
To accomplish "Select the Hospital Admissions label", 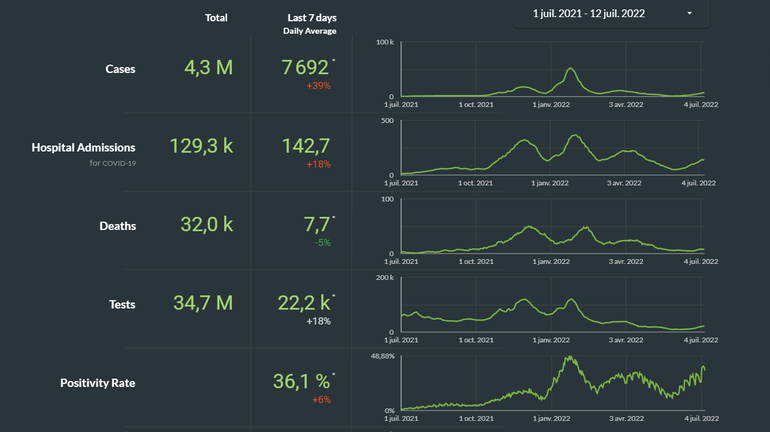I will pos(83,147).
